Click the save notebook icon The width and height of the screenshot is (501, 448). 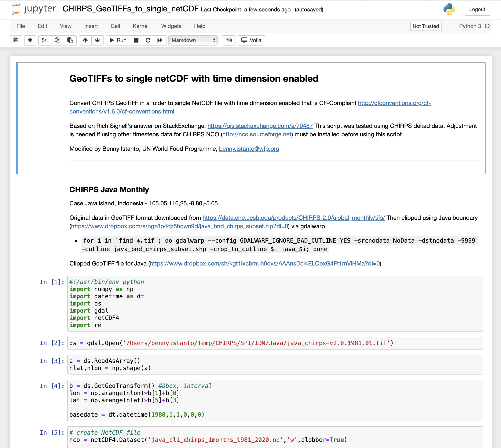point(16,40)
